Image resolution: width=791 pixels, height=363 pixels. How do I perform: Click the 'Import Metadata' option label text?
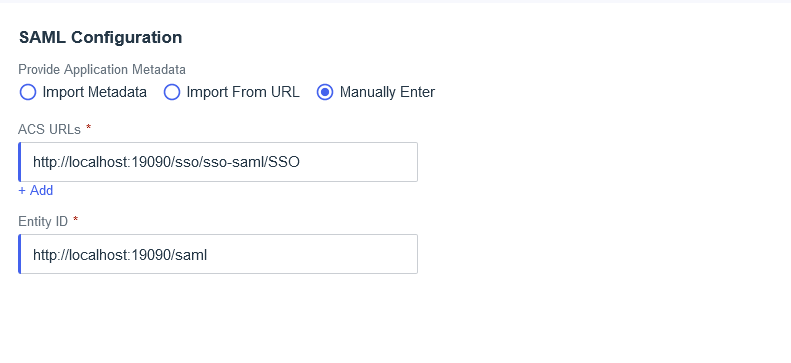pyautogui.click(x=94, y=92)
